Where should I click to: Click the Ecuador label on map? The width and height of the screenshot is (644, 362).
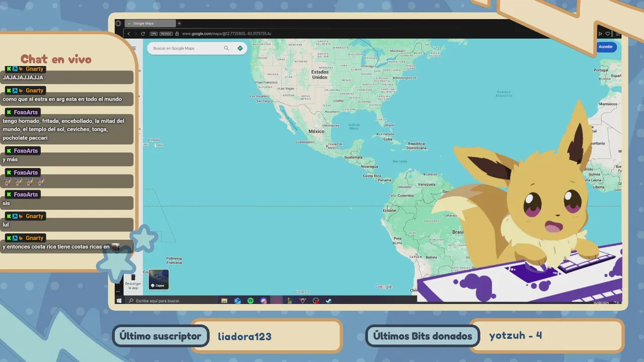click(389, 210)
